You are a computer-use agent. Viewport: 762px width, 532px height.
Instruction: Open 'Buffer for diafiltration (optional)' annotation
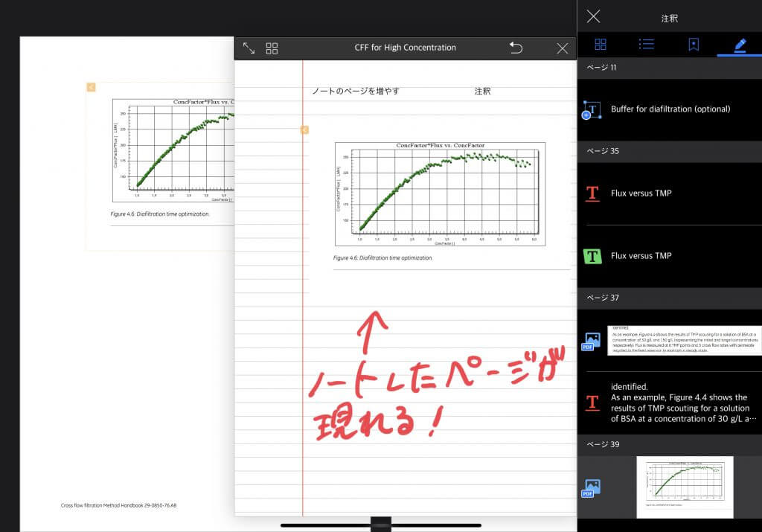pyautogui.click(x=670, y=109)
